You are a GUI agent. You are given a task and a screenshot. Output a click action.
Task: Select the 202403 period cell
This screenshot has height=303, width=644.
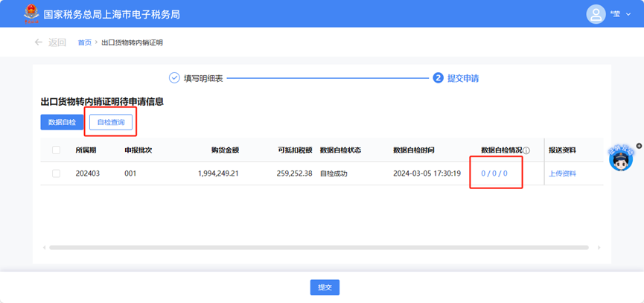pyautogui.click(x=88, y=173)
